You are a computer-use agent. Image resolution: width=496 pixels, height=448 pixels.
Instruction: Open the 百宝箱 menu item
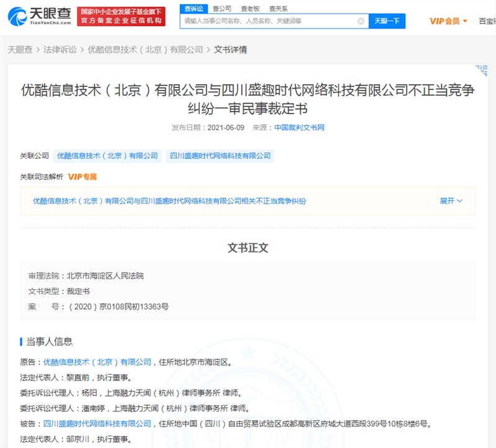[487, 21]
